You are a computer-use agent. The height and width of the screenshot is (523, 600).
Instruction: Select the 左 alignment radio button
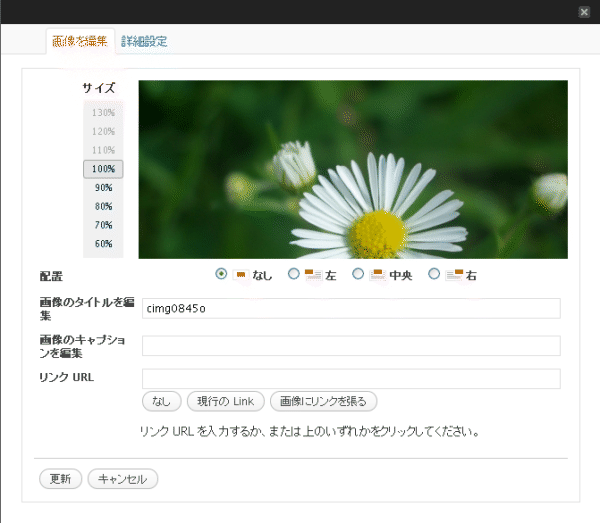tap(293, 274)
